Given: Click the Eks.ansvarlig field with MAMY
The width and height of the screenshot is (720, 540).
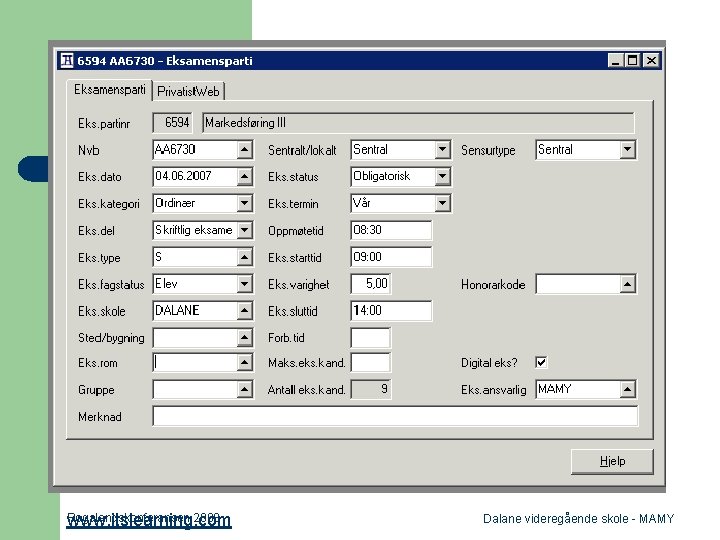Looking at the screenshot, I should (578, 389).
